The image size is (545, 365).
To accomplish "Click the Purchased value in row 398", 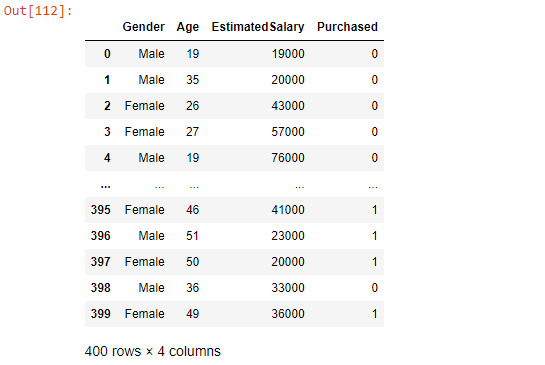I will pos(374,288).
